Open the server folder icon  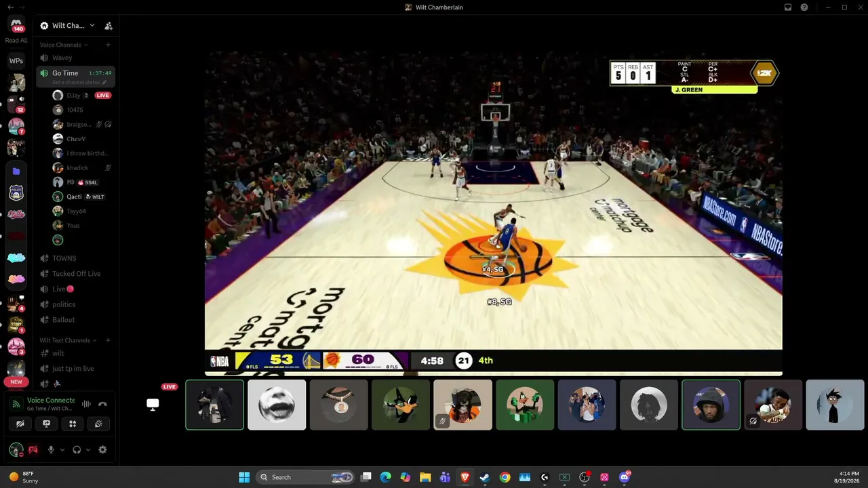pos(16,171)
